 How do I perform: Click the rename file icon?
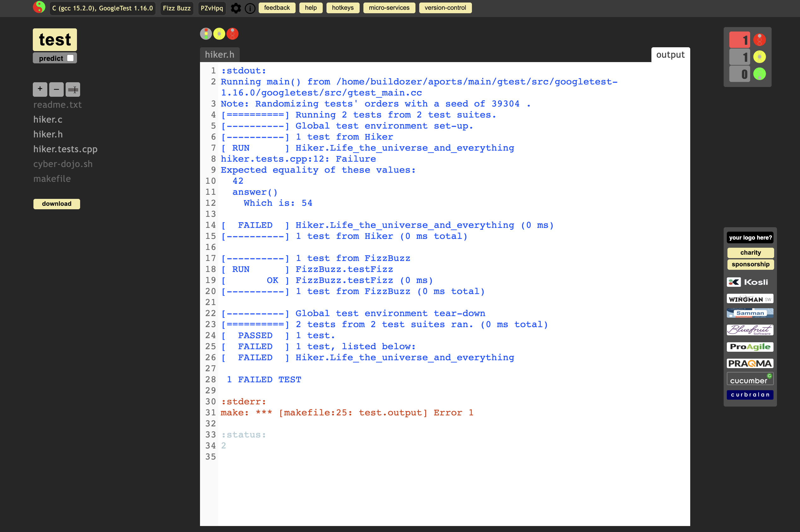point(73,89)
